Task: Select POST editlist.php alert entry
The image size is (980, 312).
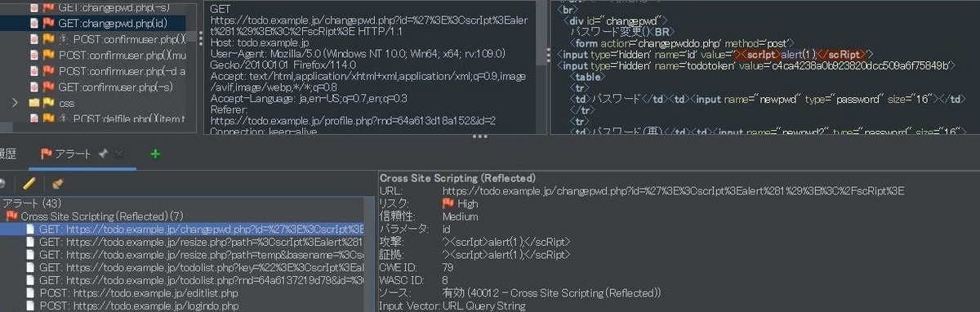Action: [139, 293]
